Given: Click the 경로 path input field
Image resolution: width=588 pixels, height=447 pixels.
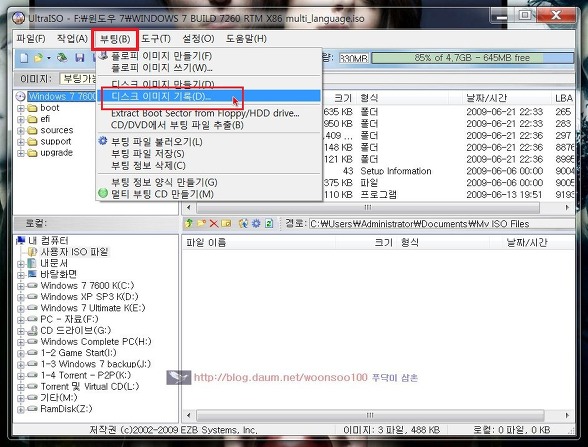Looking at the screenshot, I should [441, 224].
